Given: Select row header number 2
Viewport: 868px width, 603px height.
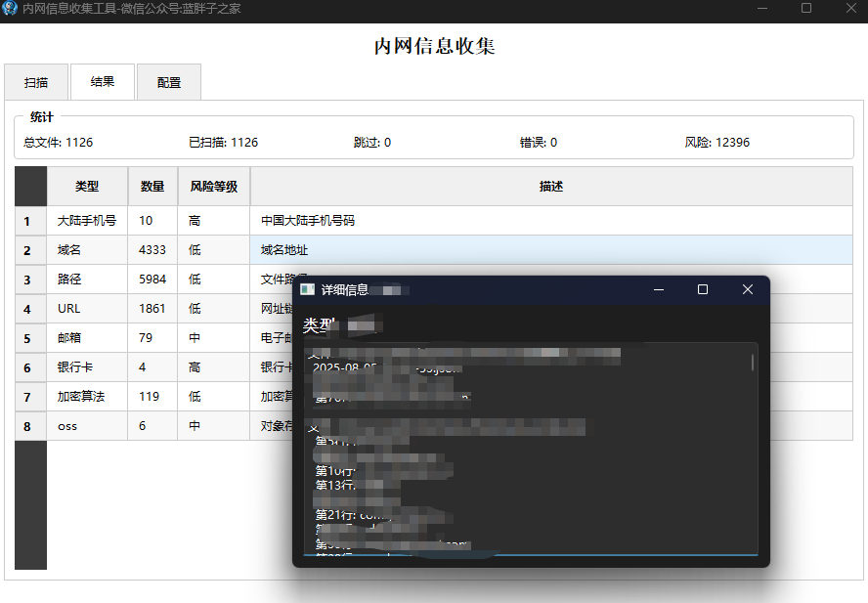Looking at the screenshot, I should pyautogui.click(x=30, y=250).
